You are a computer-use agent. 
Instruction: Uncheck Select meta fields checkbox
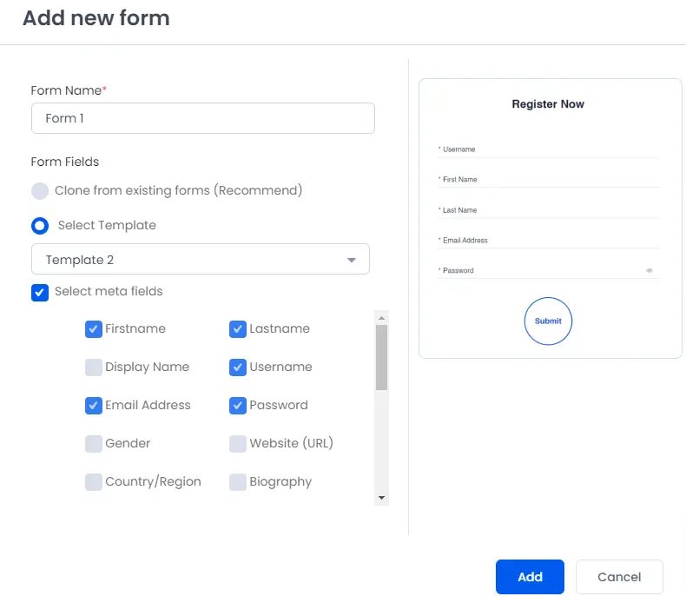40,293
